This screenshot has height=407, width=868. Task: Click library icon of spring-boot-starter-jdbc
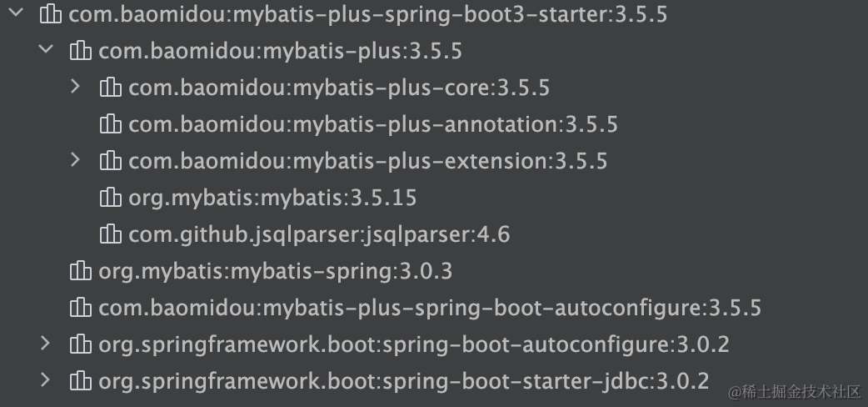click(x=81, y=380)
